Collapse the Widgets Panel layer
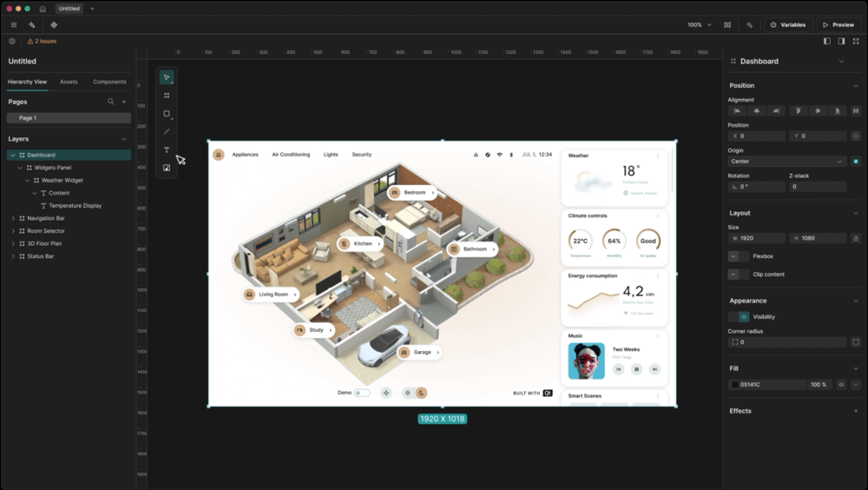This screenshot has width=868, height=490. 20,168
